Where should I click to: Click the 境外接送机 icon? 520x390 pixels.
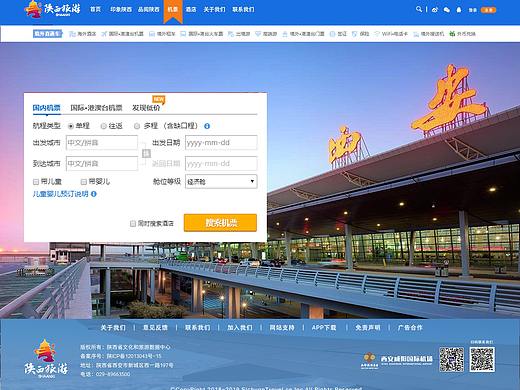416,34
